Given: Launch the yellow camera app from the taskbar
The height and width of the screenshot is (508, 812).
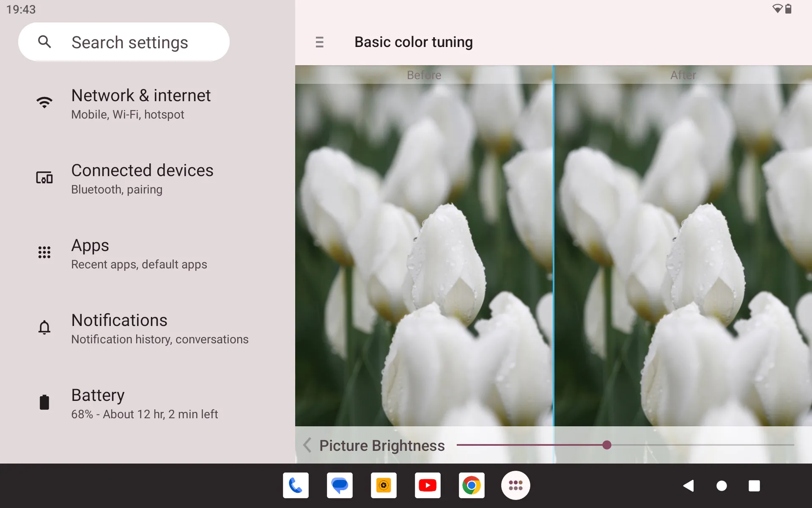Looking at the screenshot, I should (x=384, y=486).
